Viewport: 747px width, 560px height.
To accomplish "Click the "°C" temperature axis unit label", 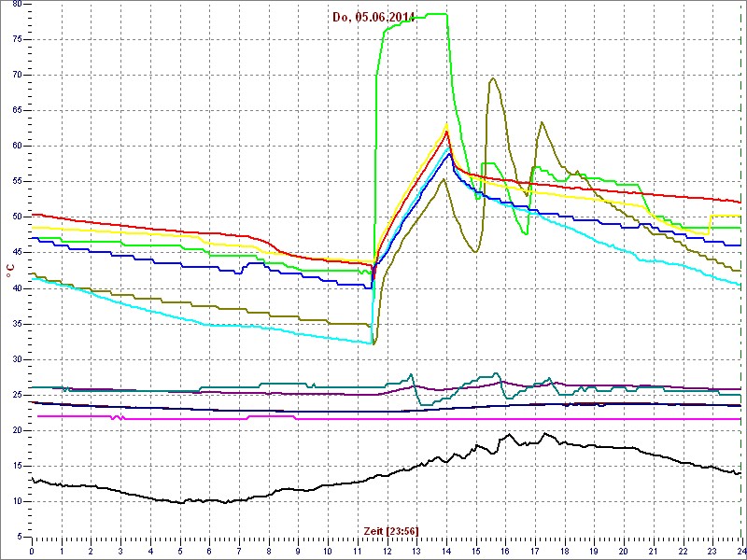I will click(10, 271).
